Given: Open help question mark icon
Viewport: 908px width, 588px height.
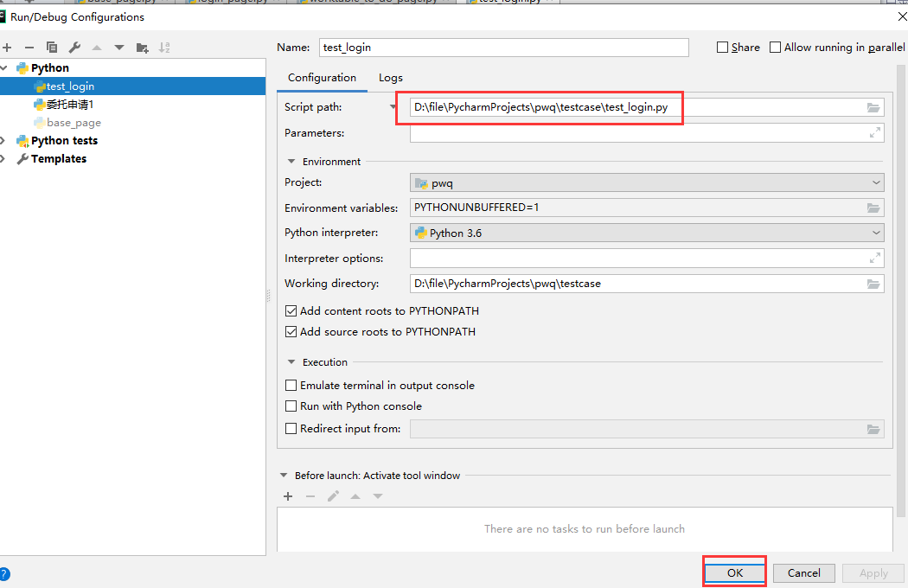Looking at the screenshot, I should pyautogui.click(x=4, y=574).
